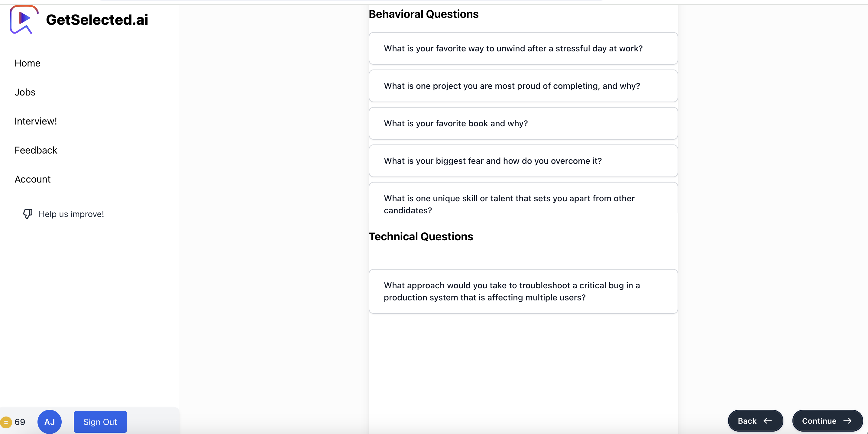Choose the favorite book question

(523, 123)
